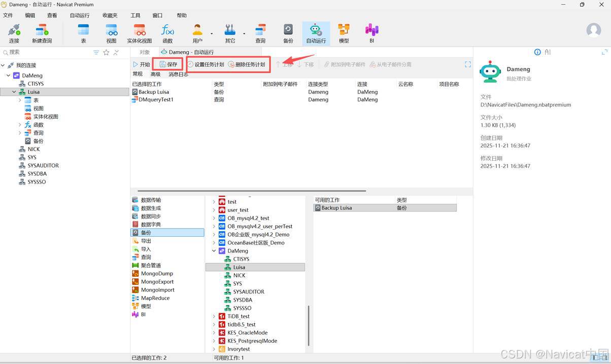Image resolution: width=611 pixels, height=364 pixels.
Task: Expand TiDB_test in connection list
Action: pos(214,316)
